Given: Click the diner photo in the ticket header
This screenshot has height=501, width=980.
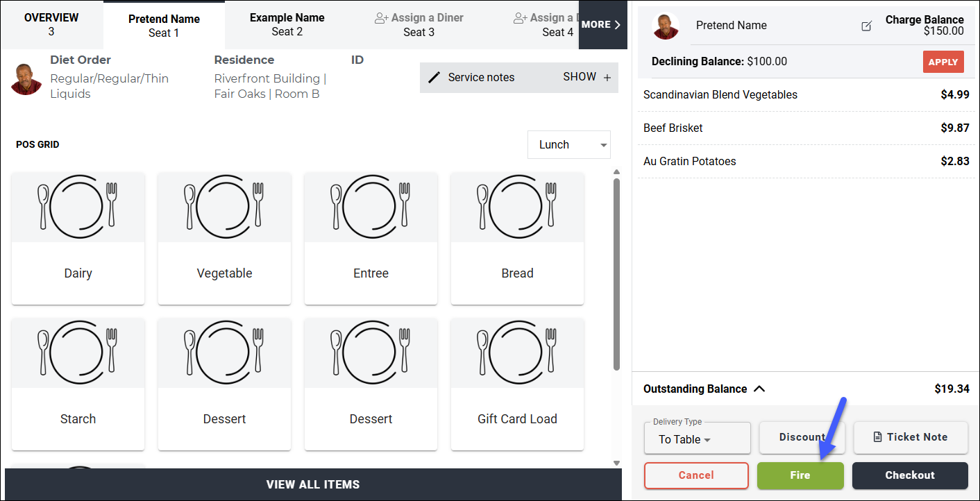Looking at the screenshot, I should click(x=666, y=26).
